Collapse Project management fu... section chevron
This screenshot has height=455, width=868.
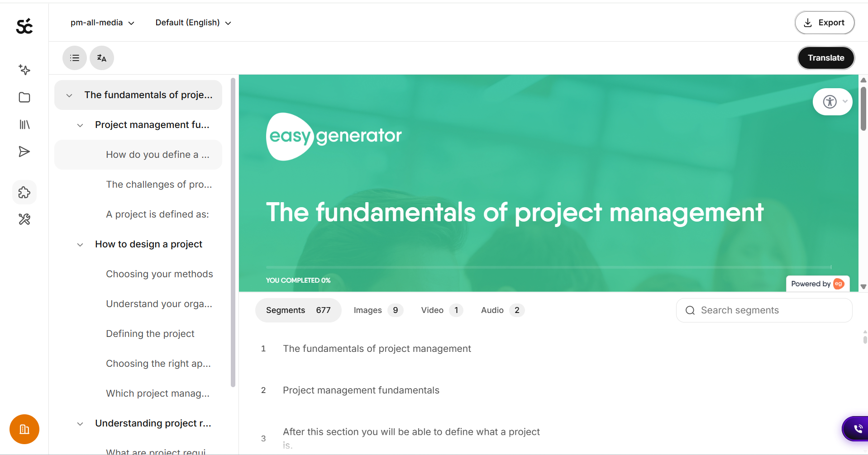click(80, 125)
